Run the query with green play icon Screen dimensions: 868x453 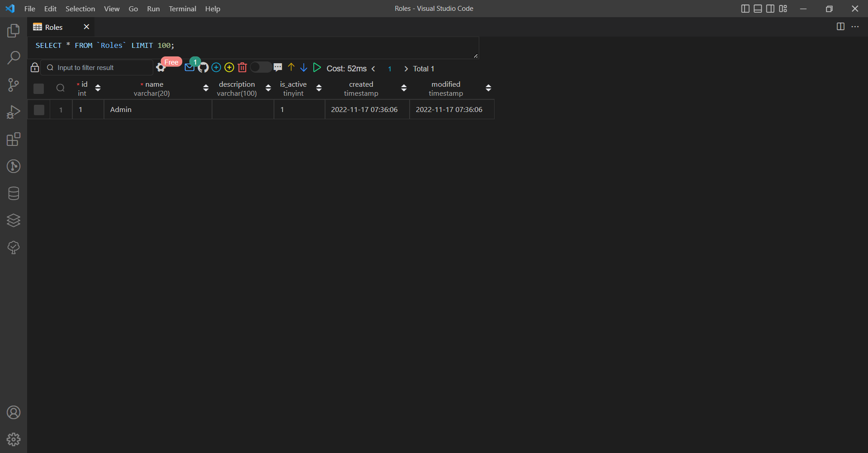[317, 67]
